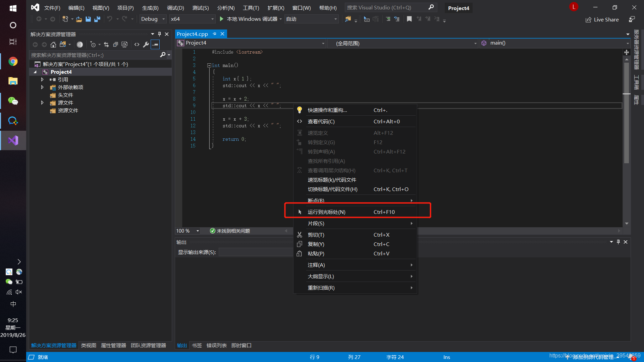Click the Sync with Active Document icon

point(106,44)
